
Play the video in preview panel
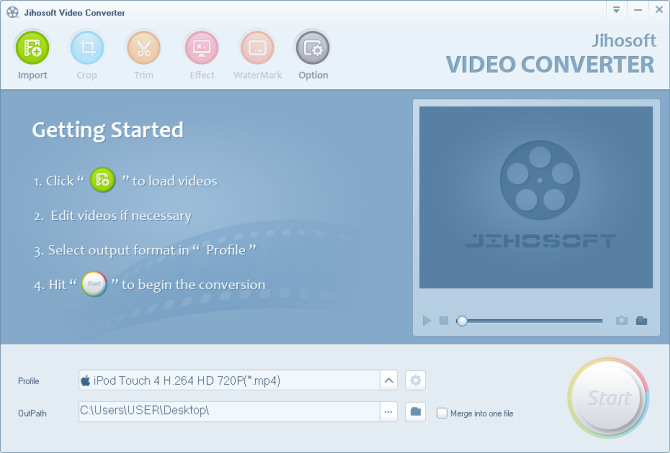pyautogui.click(x=427, y=321)
